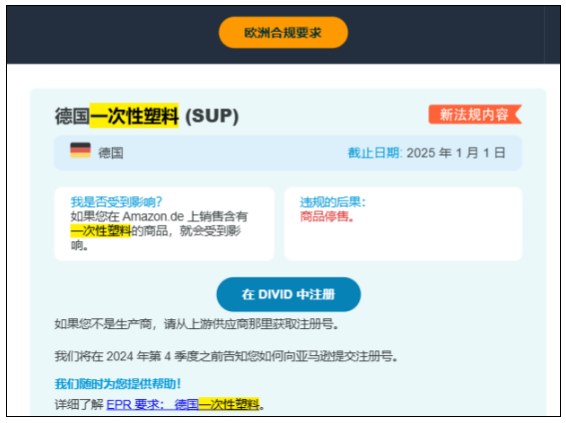566x423 pixels.
Task: Click the 2025 年 1 月 1 日 deadline date
Action: click(456, 153)
